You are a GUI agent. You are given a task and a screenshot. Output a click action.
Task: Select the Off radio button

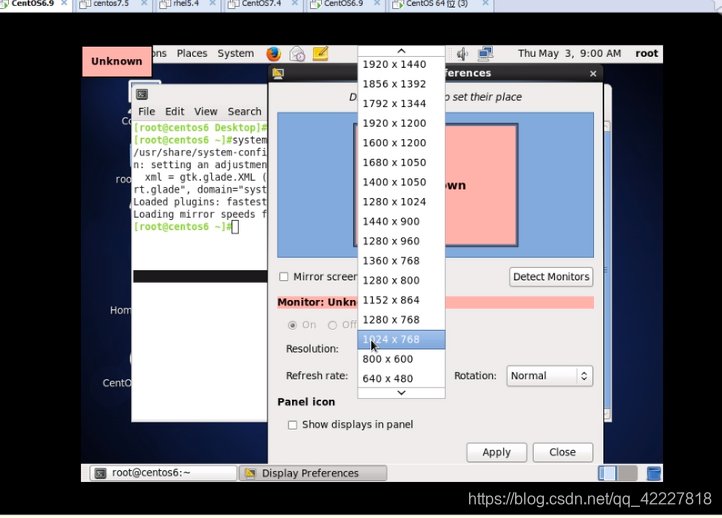click(x=332, y=325)
